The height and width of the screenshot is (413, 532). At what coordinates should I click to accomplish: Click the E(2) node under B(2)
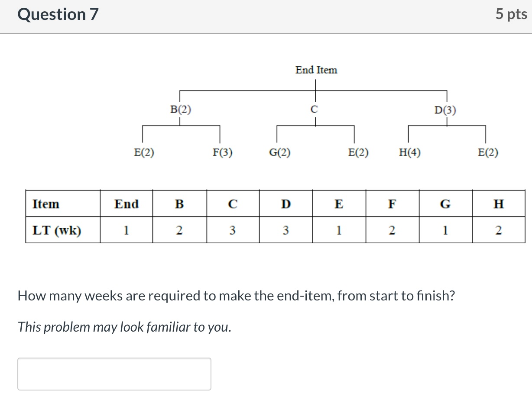[143, 152]
